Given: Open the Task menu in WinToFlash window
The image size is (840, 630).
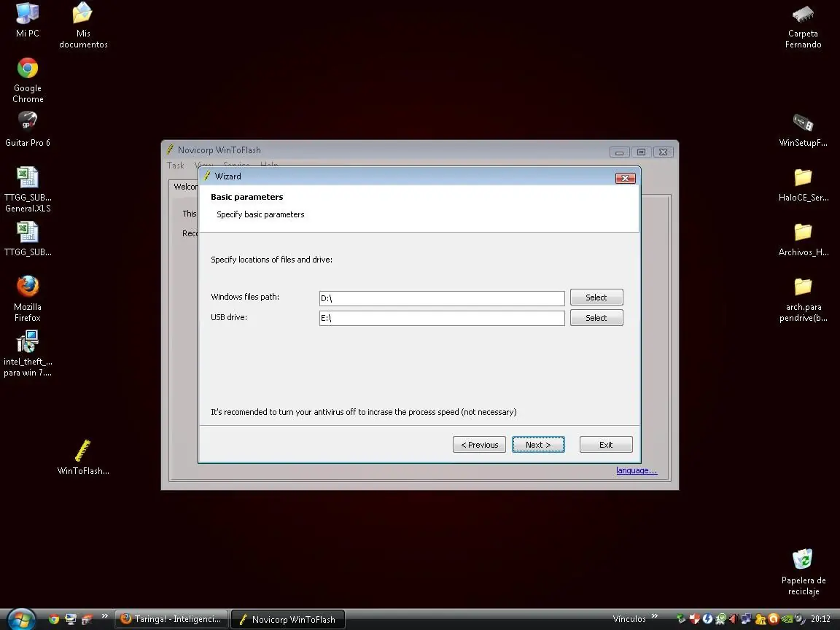Looking at the screenshot, I should click(x=175, y=166).
